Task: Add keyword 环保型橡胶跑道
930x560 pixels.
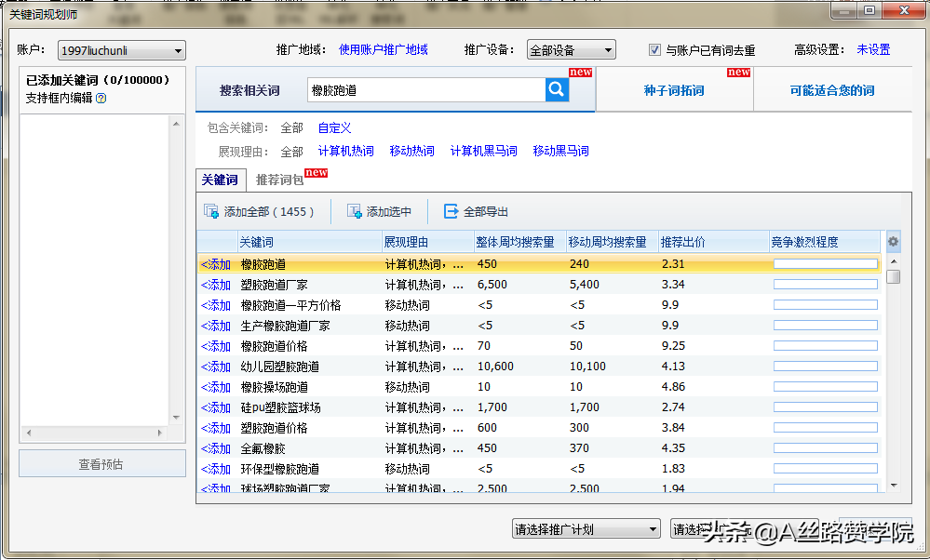Action: click(x=216, y=469)
